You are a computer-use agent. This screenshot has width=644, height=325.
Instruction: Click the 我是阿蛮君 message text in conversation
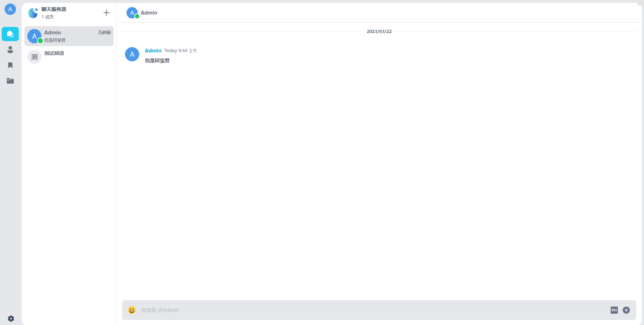point(157,61)
